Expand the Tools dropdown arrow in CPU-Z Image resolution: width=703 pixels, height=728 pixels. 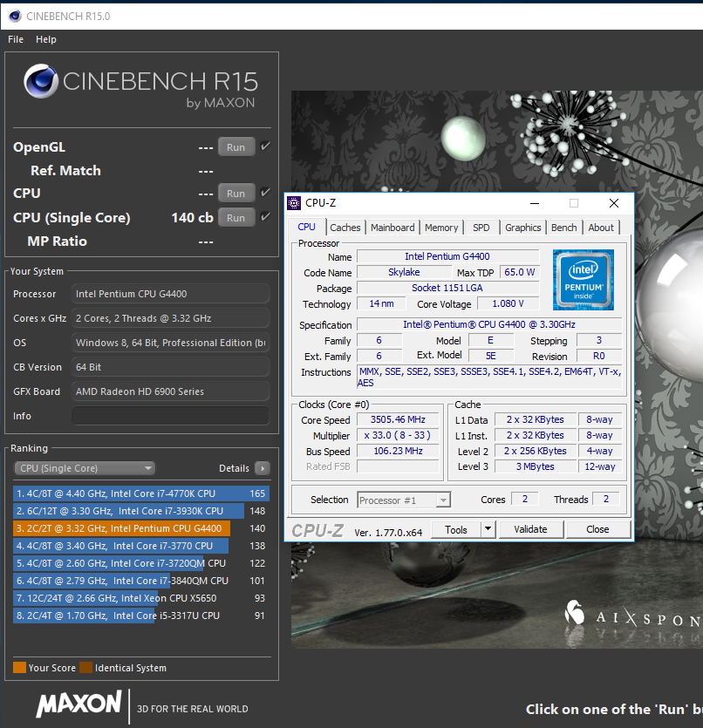[x=488, y=529]
